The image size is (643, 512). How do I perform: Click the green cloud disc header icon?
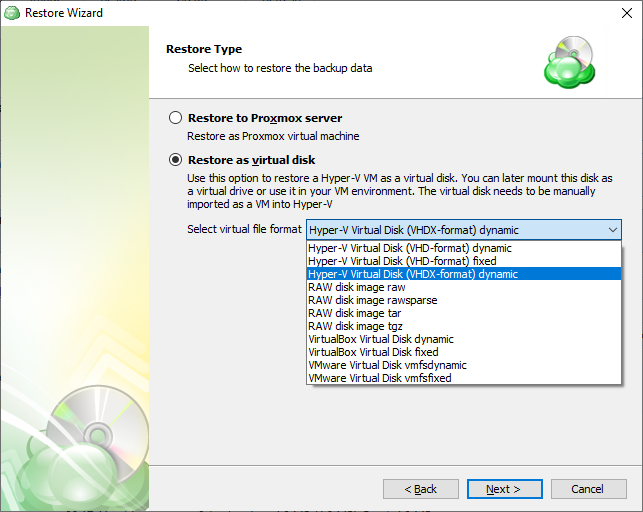click(x=570, y=62)
